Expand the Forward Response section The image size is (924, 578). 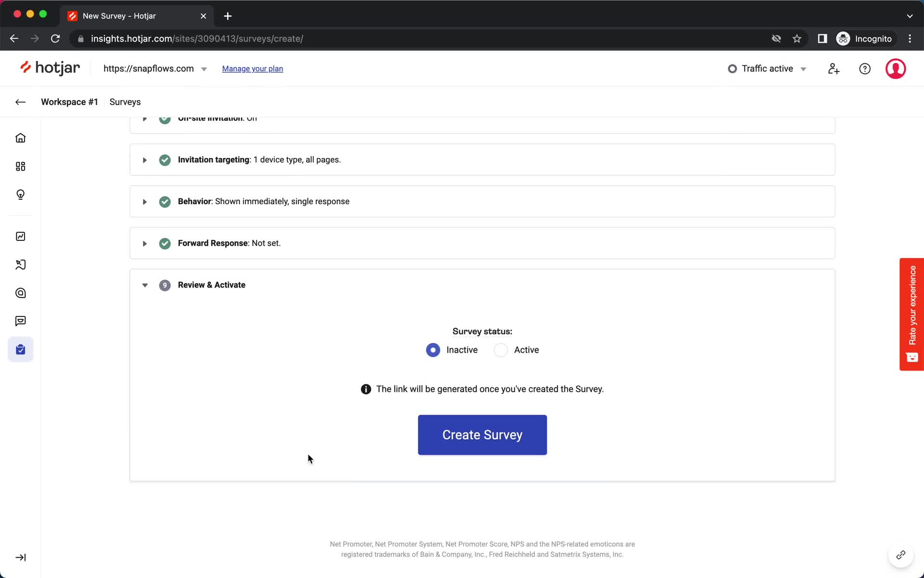click(x=145, y=242)
